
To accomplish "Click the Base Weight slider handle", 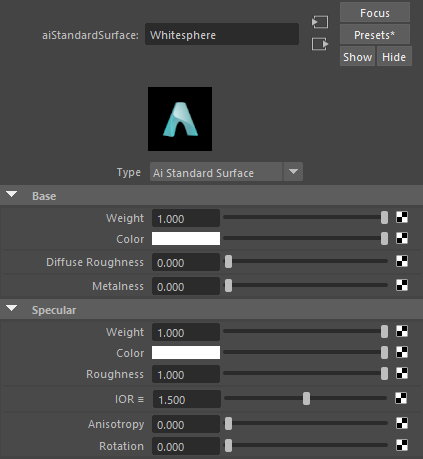I will pos(384,217).
